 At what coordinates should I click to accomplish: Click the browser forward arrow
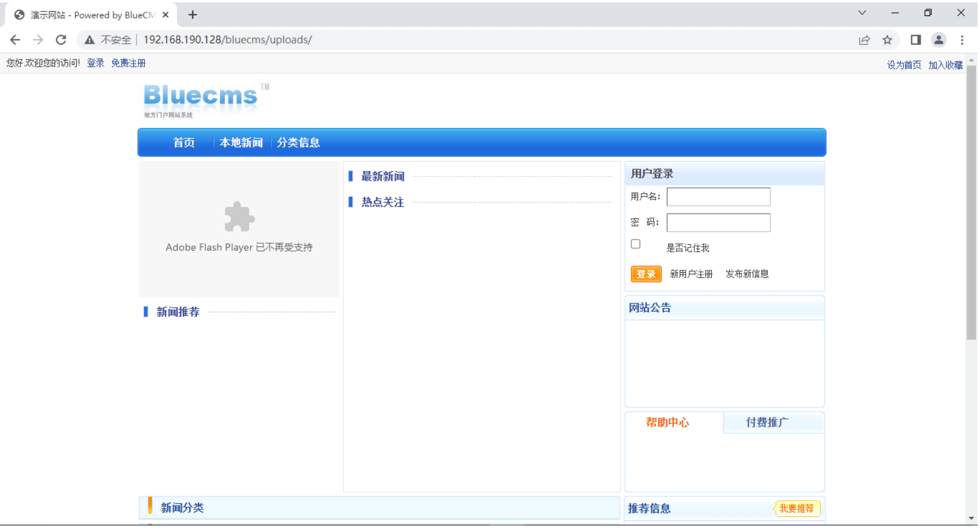tap(38, 40)
